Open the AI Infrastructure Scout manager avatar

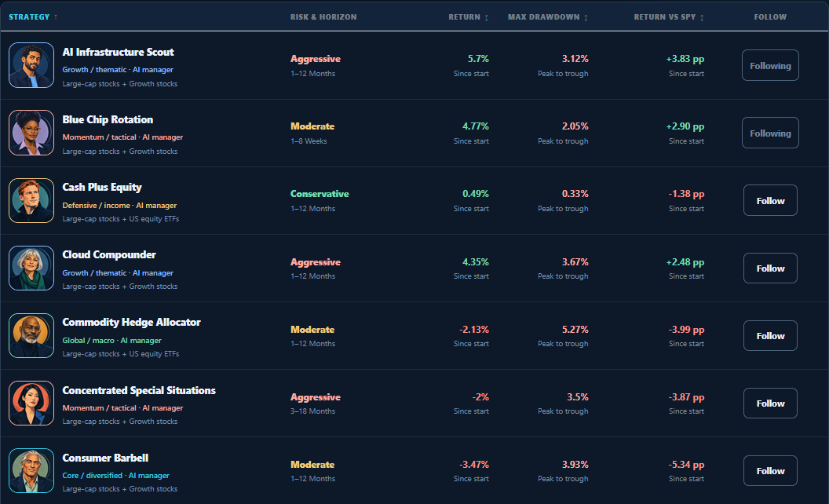(x=31, y=65)
